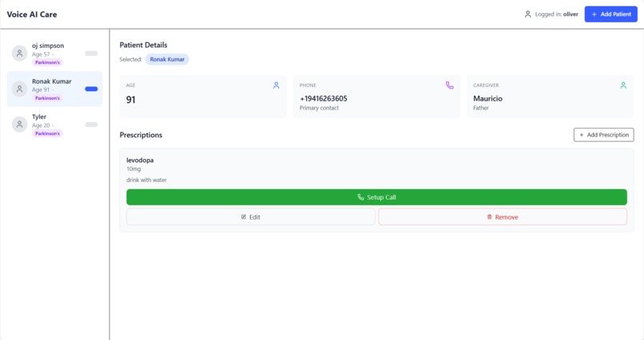Edit the levodopa prescription
The width and height of the screenshot is (644, 340).
[x=251, y=217]
